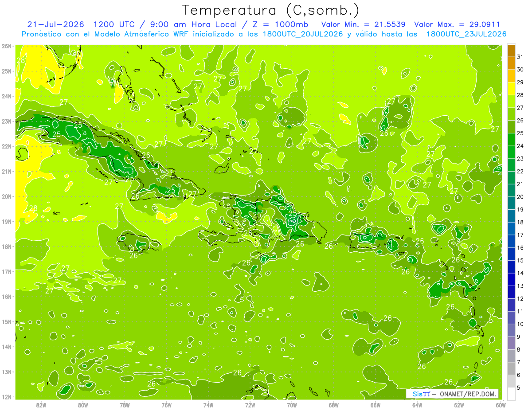Click the '78W' longitude axis label
The height and width of the screenshot is (411, 532).
tap(125, 405)
